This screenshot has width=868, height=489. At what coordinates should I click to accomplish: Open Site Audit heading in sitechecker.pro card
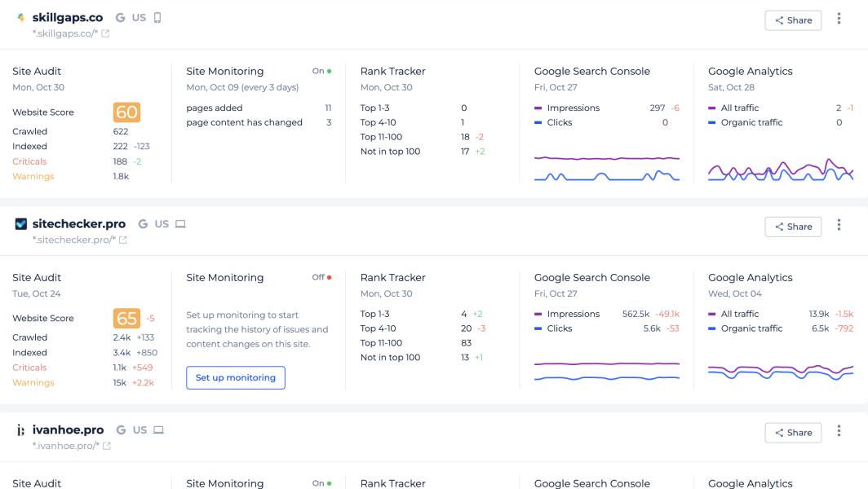pyautogui.click(x=37, y=278)
